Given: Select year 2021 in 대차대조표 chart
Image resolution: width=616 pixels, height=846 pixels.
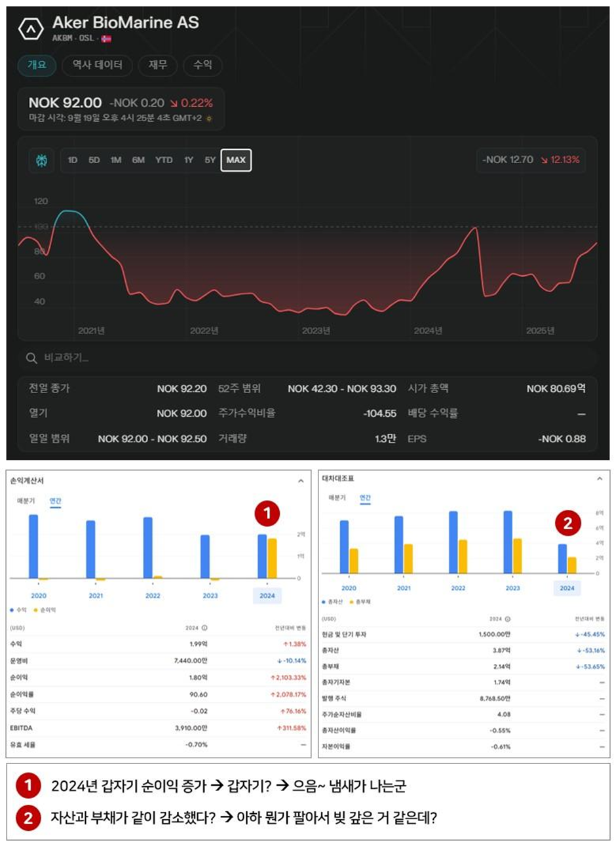Looking at the screenshot, I should (404, 588).
